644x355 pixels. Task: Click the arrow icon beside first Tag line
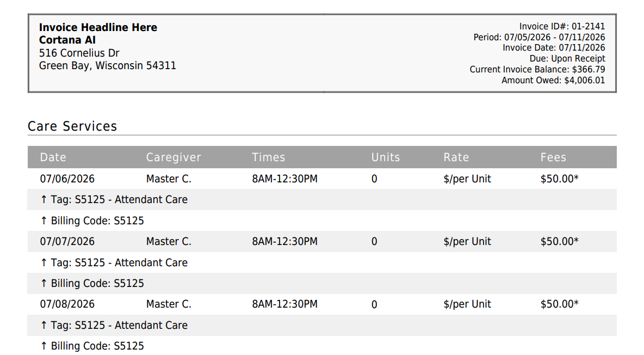44,199
